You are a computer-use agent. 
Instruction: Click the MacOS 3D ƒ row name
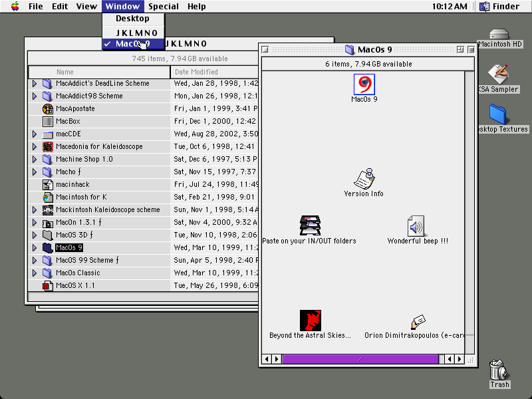click(74, 235)
